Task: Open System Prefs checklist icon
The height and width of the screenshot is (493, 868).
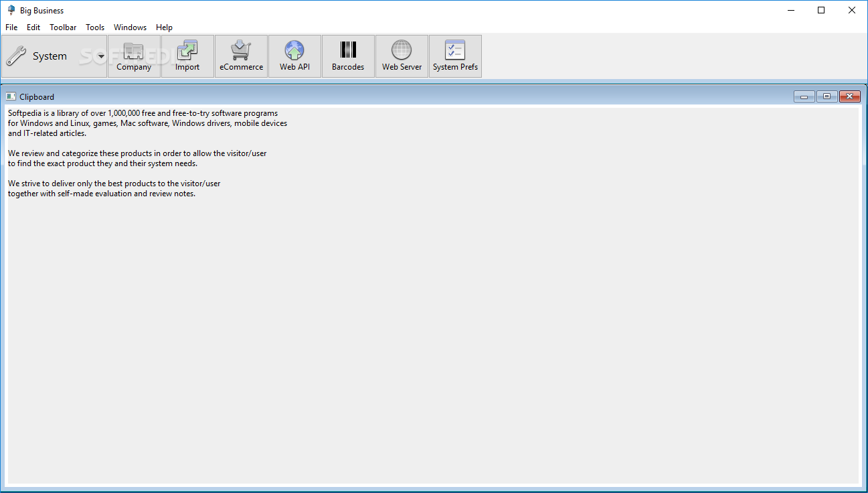Action: [455, 56]
